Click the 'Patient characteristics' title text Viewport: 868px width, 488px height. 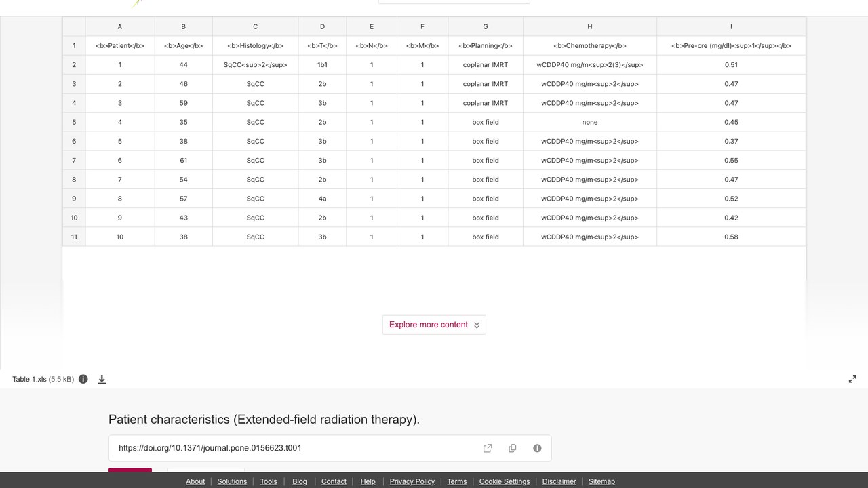click(264, 419)
